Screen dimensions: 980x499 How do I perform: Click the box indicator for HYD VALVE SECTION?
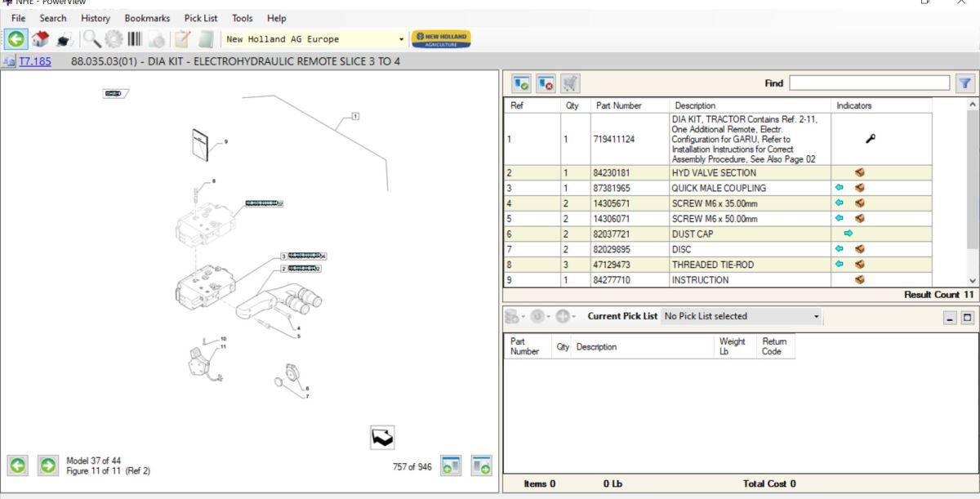(860, 173)
